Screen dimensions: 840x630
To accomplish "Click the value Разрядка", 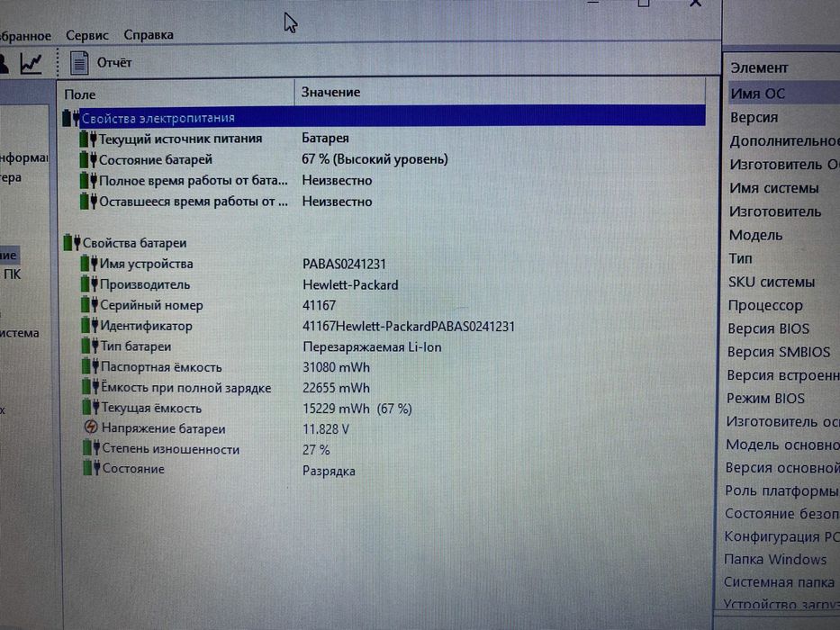I will [x=329, y=471].
